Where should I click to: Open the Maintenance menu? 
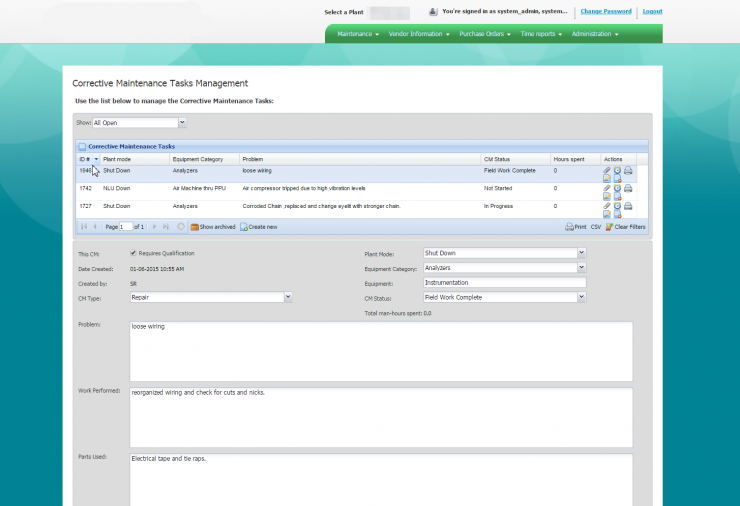(x=358, y=34)
